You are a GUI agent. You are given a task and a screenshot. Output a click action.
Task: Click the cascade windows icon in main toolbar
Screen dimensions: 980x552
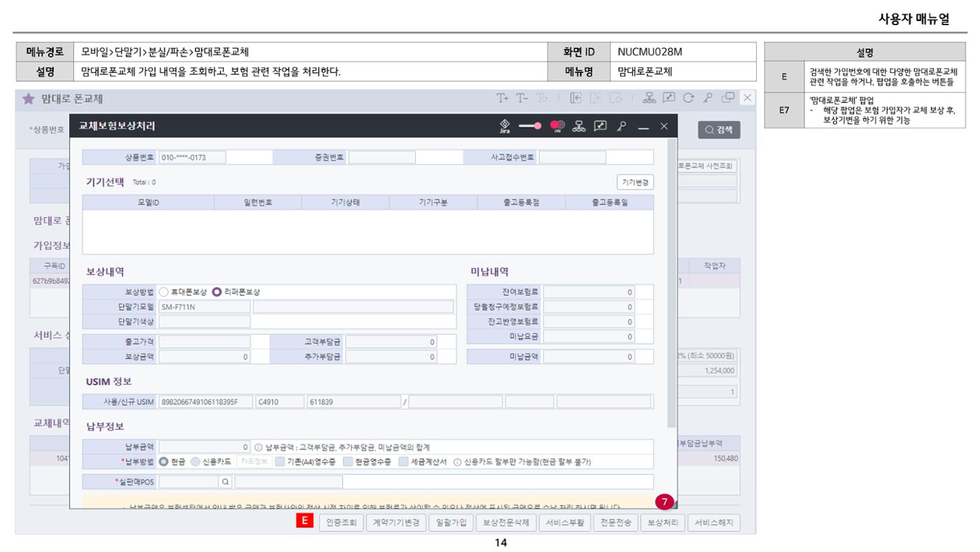click(729, 99)
